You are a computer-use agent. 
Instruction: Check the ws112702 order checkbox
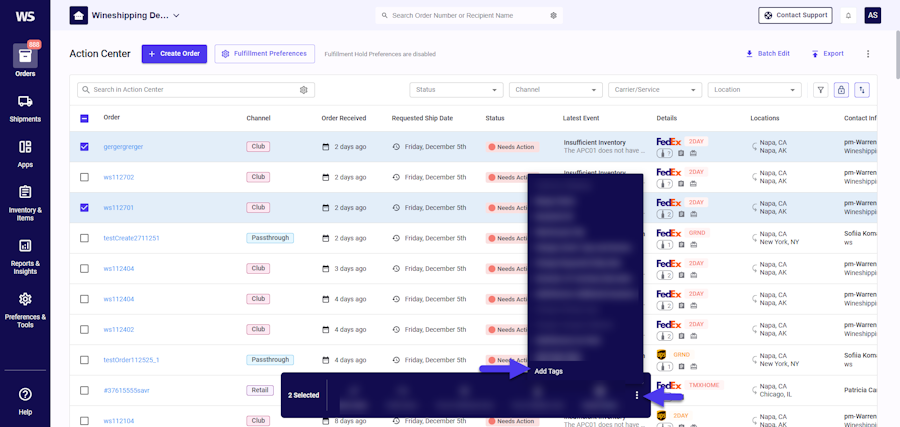(x=84, y=177)
